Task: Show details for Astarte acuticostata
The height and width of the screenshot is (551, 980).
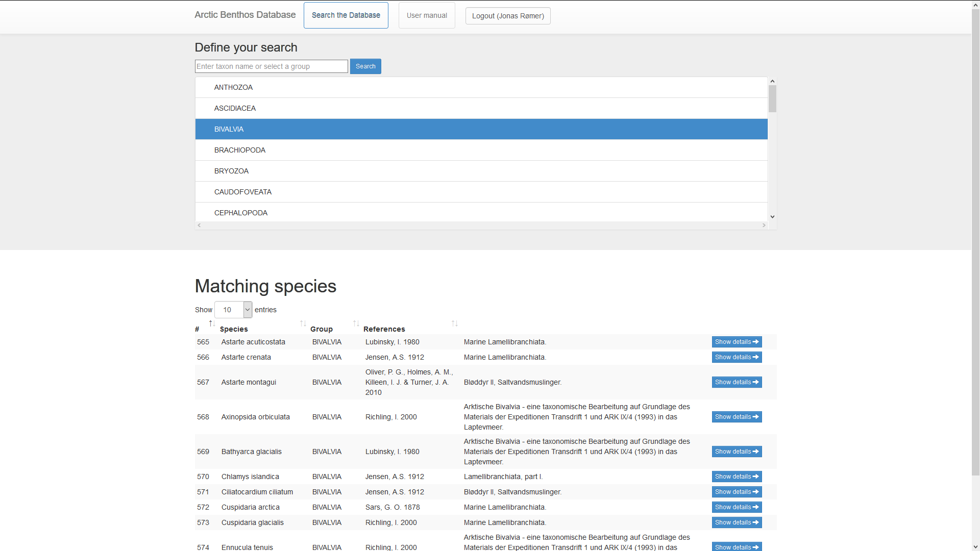Action: point(736,342)
